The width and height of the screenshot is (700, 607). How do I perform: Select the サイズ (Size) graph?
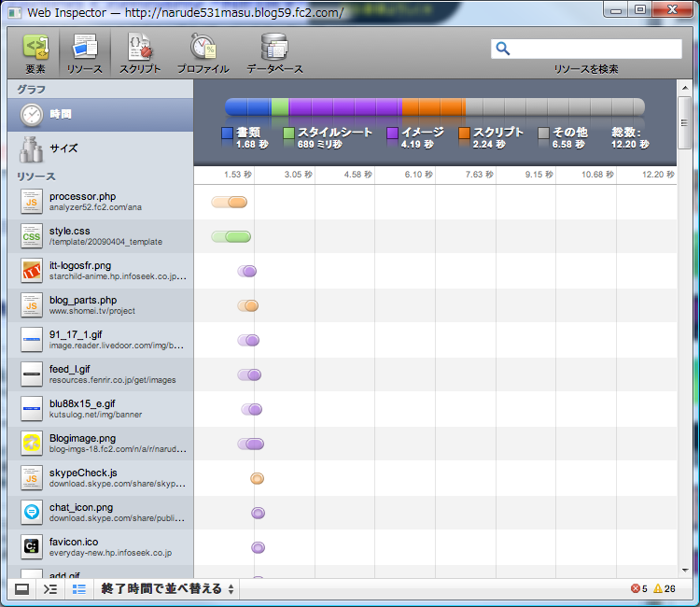tap(101, 148)
